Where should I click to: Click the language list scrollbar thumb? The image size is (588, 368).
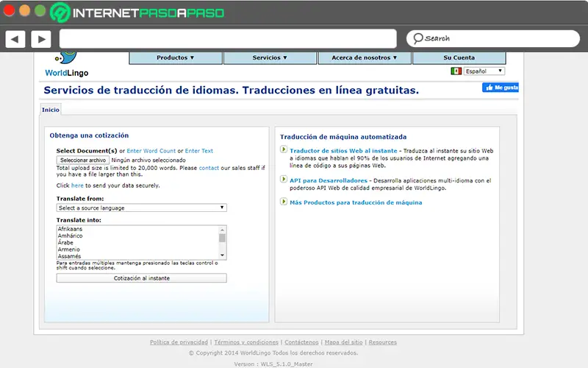click(223, 238)
